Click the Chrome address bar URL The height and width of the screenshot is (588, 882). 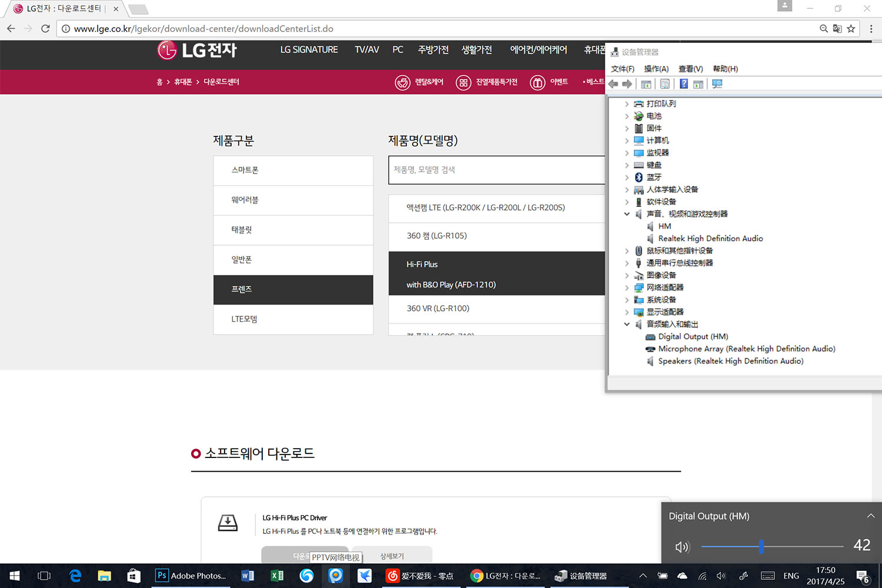coord(203,29)
